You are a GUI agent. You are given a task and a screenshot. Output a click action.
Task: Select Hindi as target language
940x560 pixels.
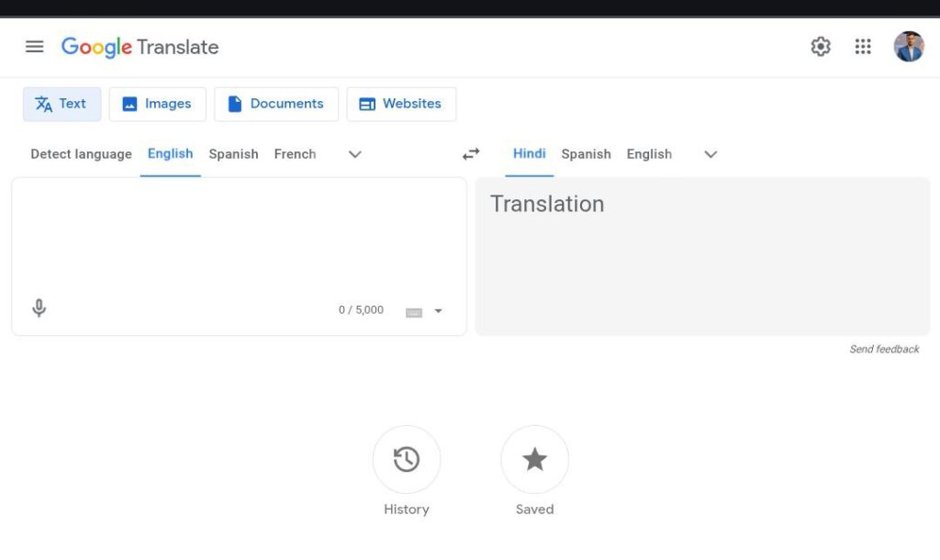click(530, 154)
